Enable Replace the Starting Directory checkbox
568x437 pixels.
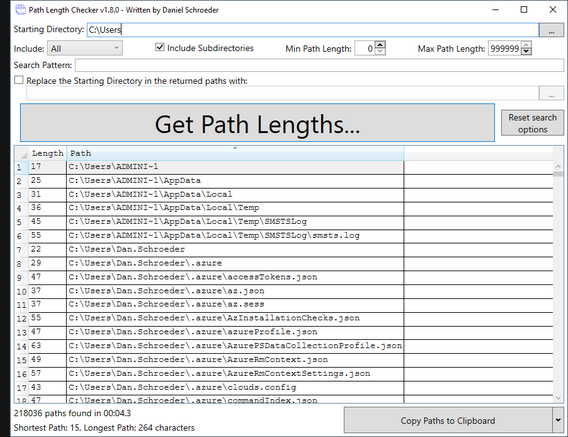coord(19,80)
